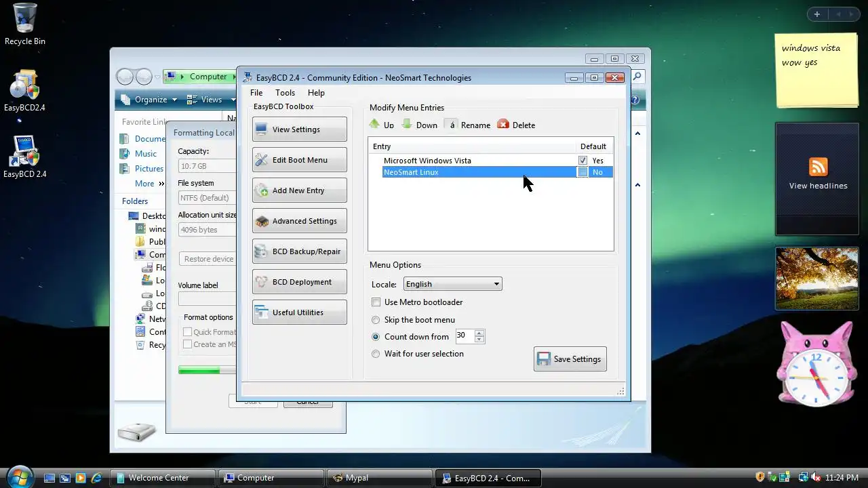Viewport: 868px width, 488px height.
Task: Open the Recycle Bin desktop icon
Action: pos(25,24)
